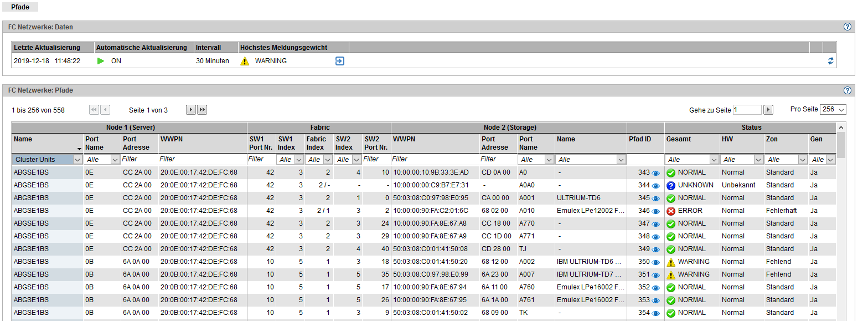Click the Node 2 Port Adresse filter field
Image resolution: width=868 pixels, height=321 pixels.
click(x=498, y=160)
